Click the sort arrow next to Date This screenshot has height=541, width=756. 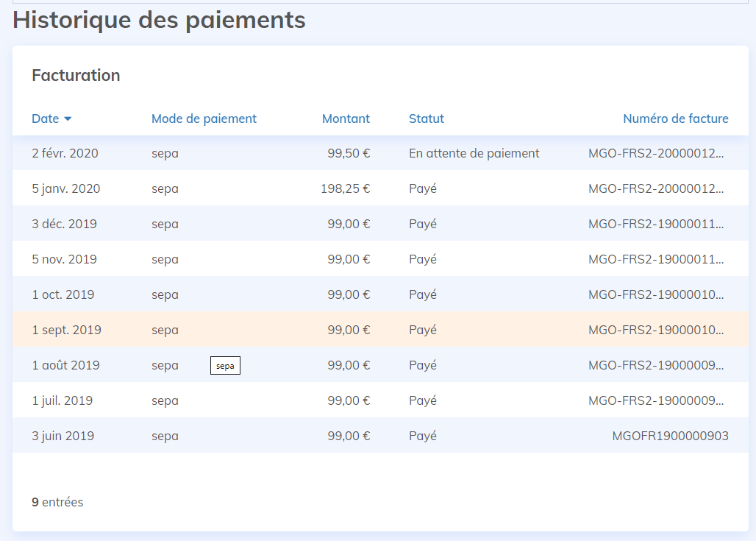68,119
